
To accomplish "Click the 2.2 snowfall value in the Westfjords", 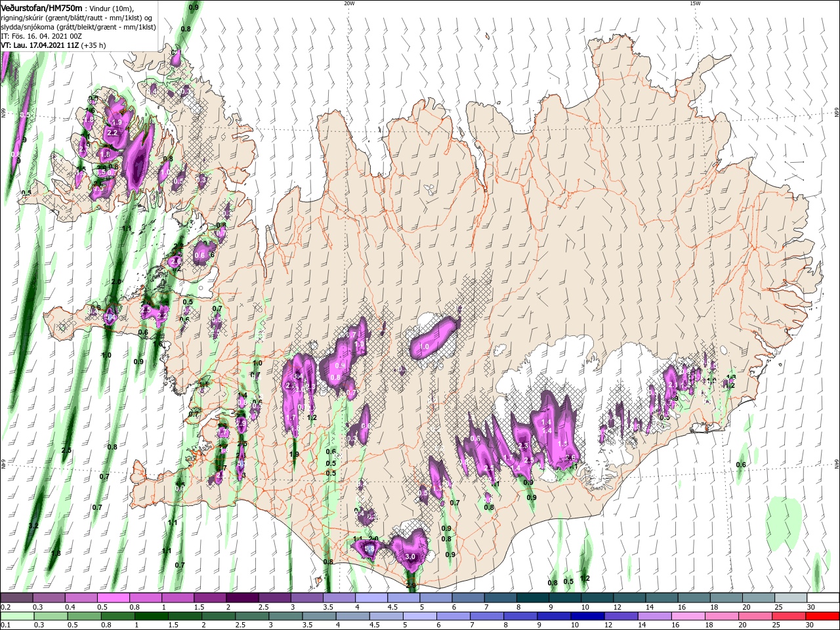I will tap(112, 133).
